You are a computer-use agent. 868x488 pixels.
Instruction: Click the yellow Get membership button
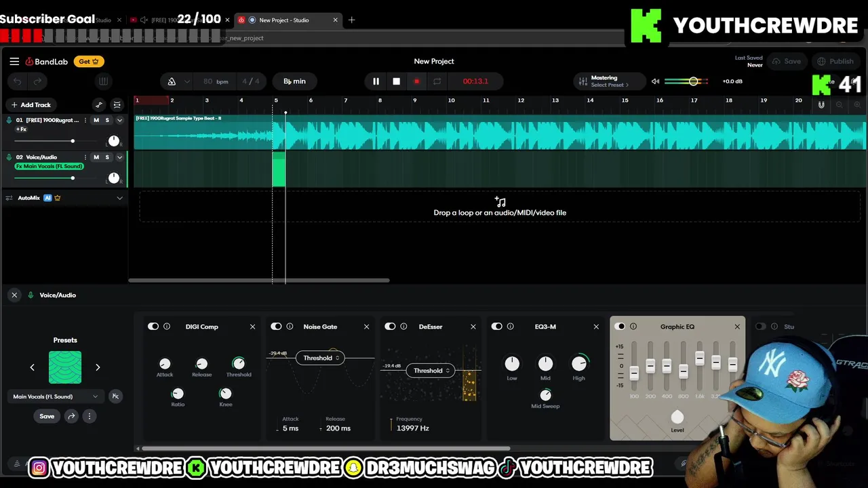89,62
